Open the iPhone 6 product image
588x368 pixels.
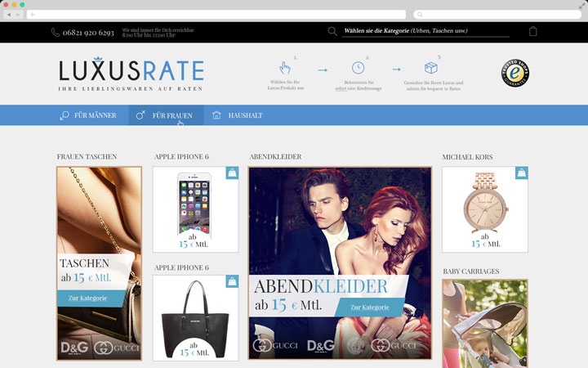[194, 204]
